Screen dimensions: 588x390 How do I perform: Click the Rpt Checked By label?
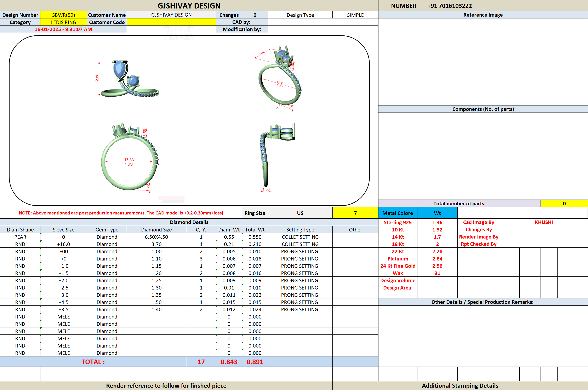[479, 244]
